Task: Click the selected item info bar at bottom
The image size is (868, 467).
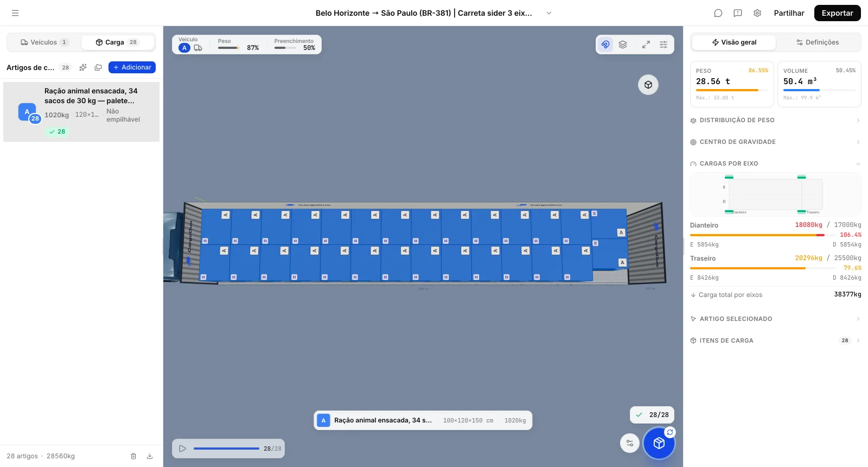Action: coord(423,420)
